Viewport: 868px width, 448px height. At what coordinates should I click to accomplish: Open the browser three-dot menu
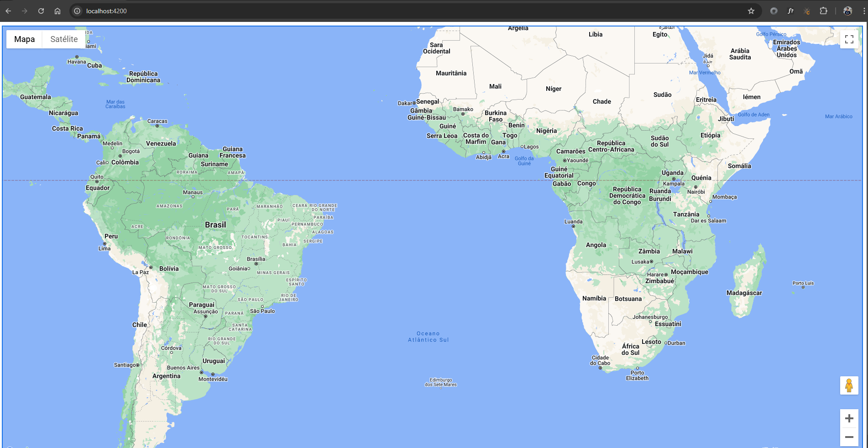coord(864,11)
